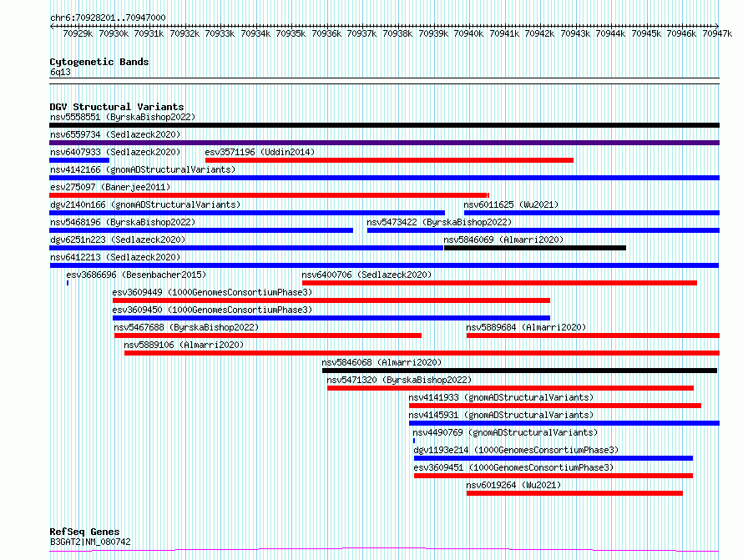Open the nsv5846068 Almarri2020 label
Screen dimensions: 743x560
click(382, 362)
